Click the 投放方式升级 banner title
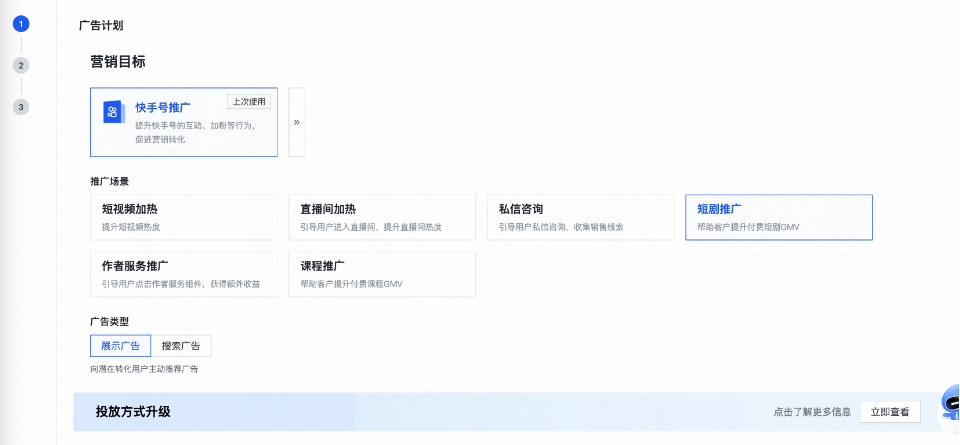Screen dimensions: 960x445 [x=133, y=412]
